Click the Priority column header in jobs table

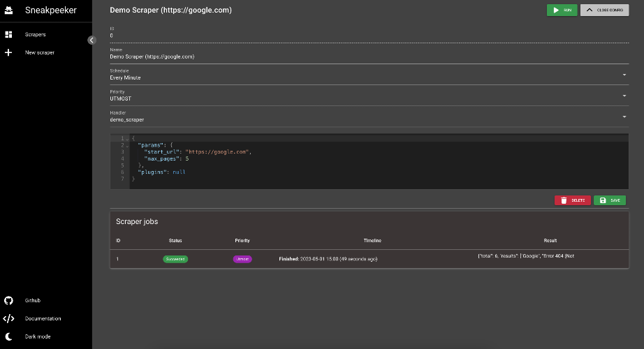[x=242, y=241]
